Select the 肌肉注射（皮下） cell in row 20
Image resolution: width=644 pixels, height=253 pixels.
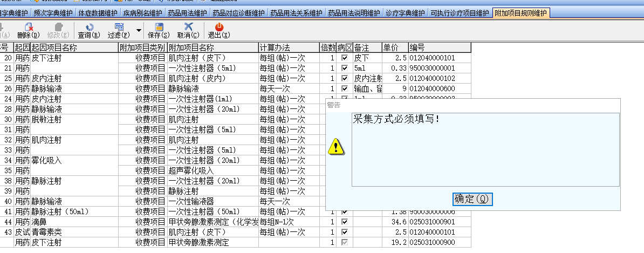(213, 58)
